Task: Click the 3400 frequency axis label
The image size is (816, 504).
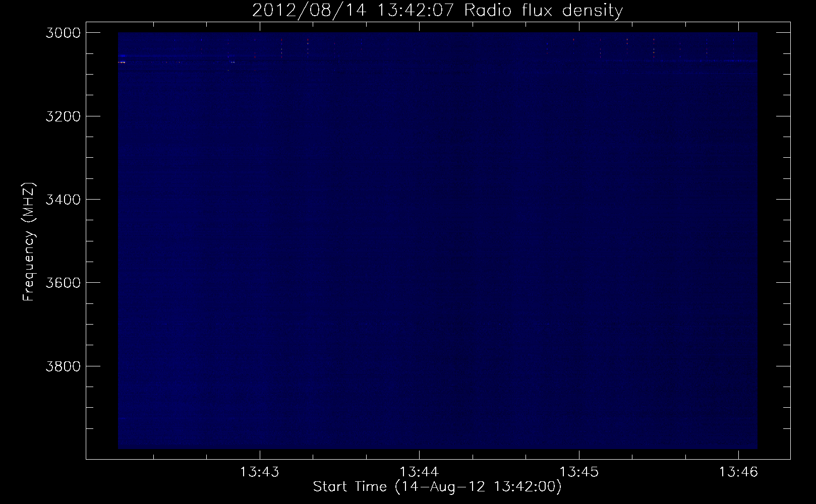Action: coord(63,199)
